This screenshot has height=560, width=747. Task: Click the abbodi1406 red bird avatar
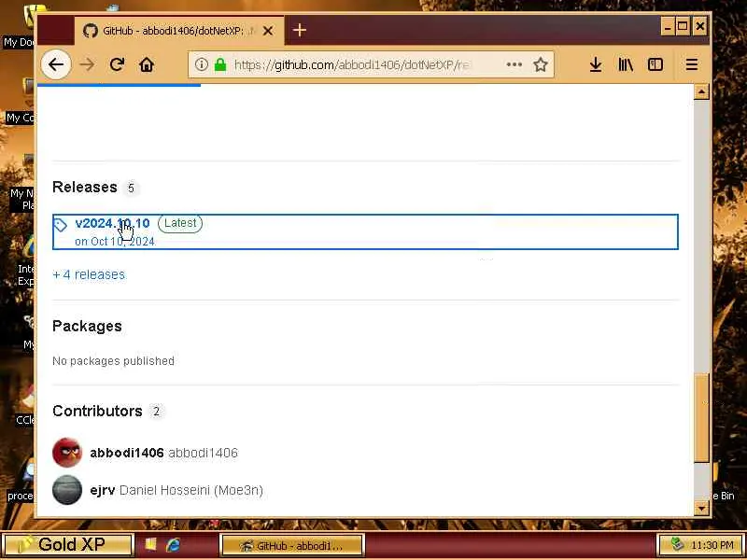tap(66, 453)
